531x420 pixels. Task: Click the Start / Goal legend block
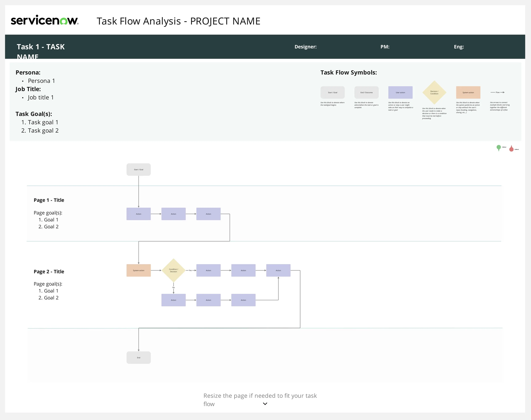tap(332, 92)
